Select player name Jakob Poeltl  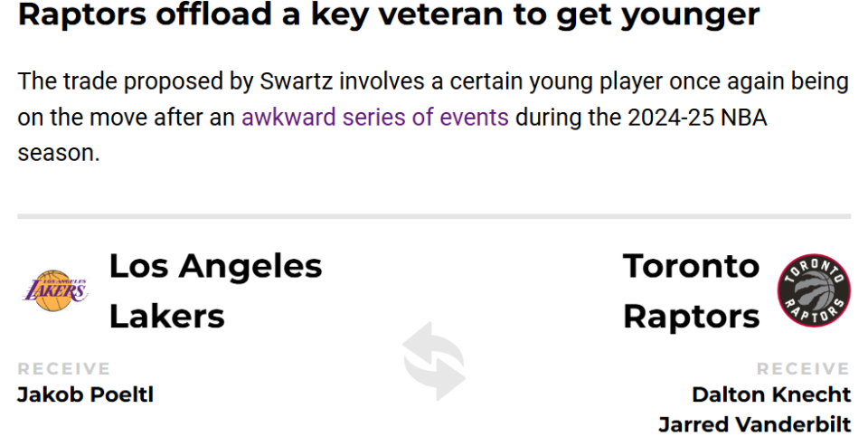[x=85, y=395]
